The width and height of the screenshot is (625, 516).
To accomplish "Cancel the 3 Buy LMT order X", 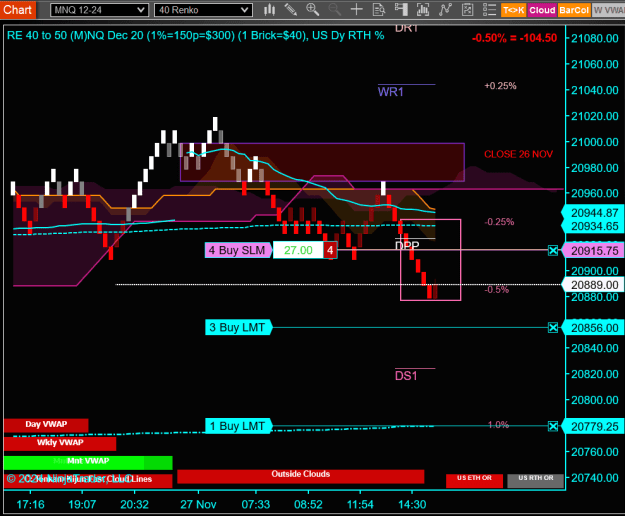I will click(x=553, y=328).
